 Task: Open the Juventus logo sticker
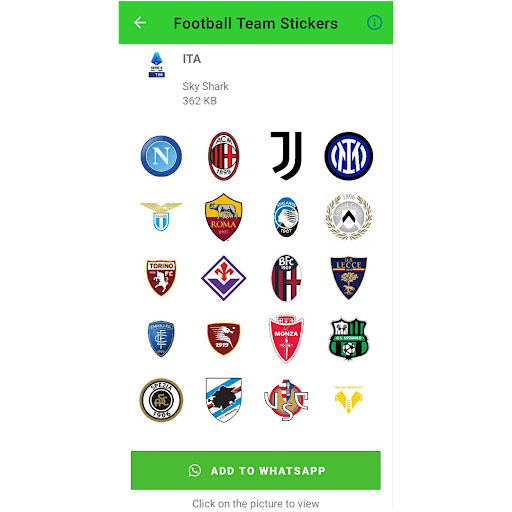[286, 156]
